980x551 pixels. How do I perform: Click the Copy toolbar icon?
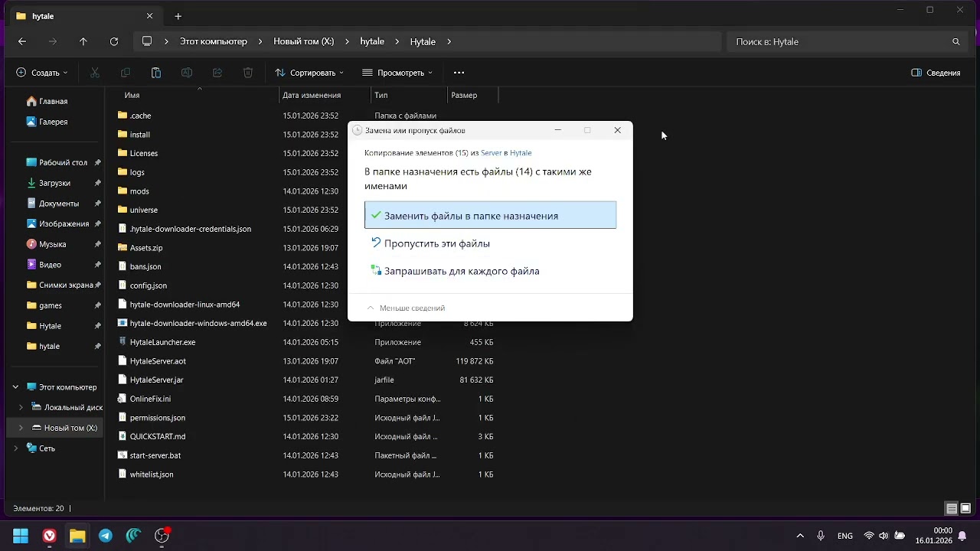point(126,73)
